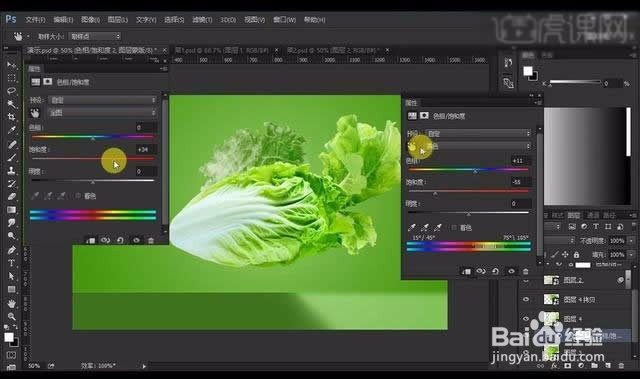Open sample size dropdown in options bar
The image size is (640, 379).
point(95,36)
